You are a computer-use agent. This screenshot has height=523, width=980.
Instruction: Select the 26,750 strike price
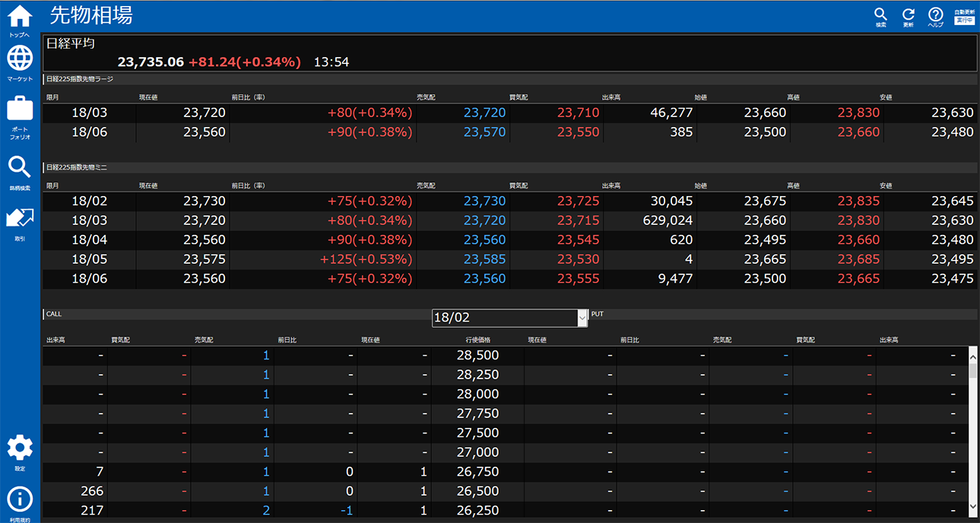coord(478,471)
